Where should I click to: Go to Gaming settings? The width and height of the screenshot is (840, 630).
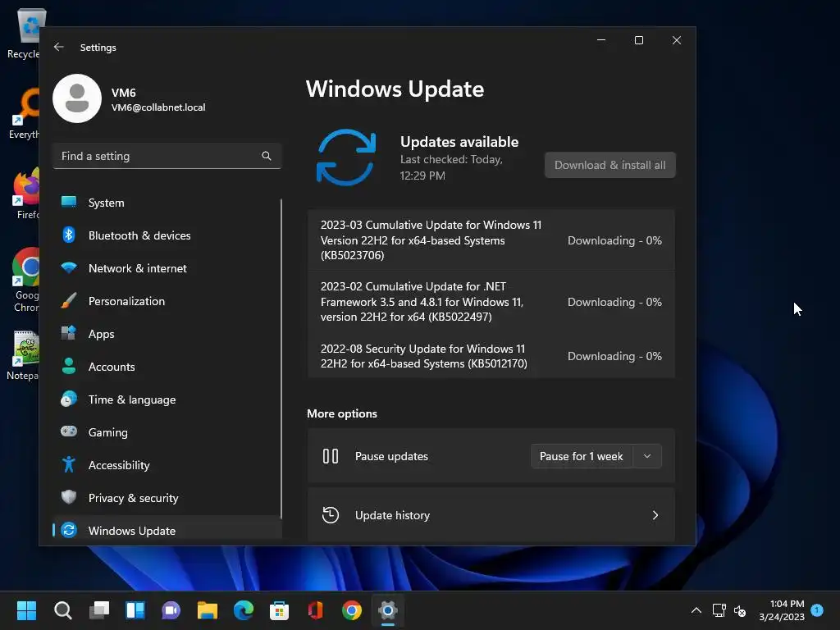pos(167,432)
